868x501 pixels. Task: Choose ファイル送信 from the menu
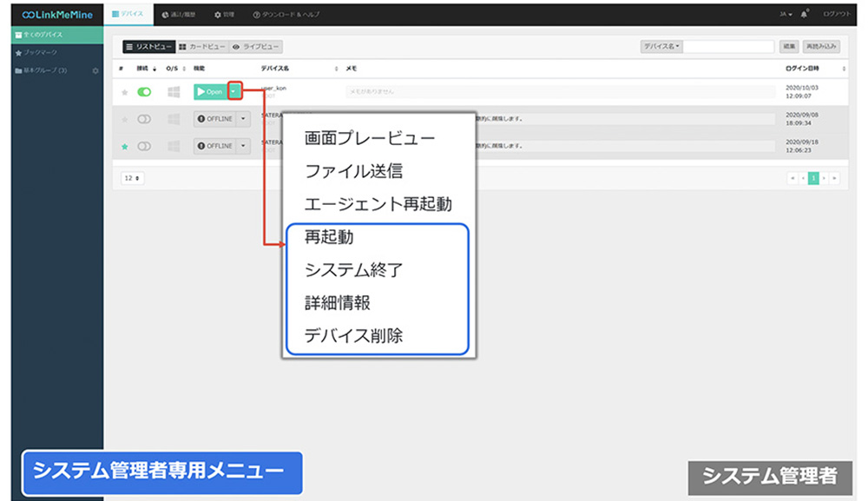coord(354,171)
